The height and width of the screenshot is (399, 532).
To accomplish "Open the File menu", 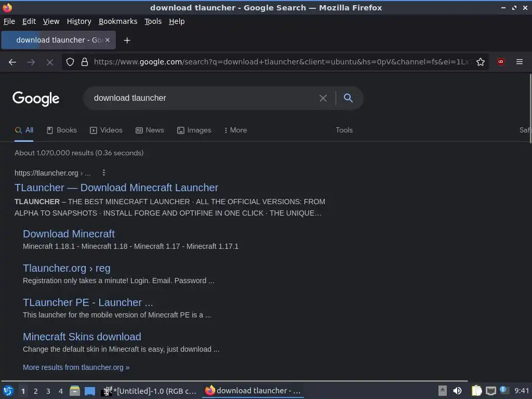I will 9,21.
